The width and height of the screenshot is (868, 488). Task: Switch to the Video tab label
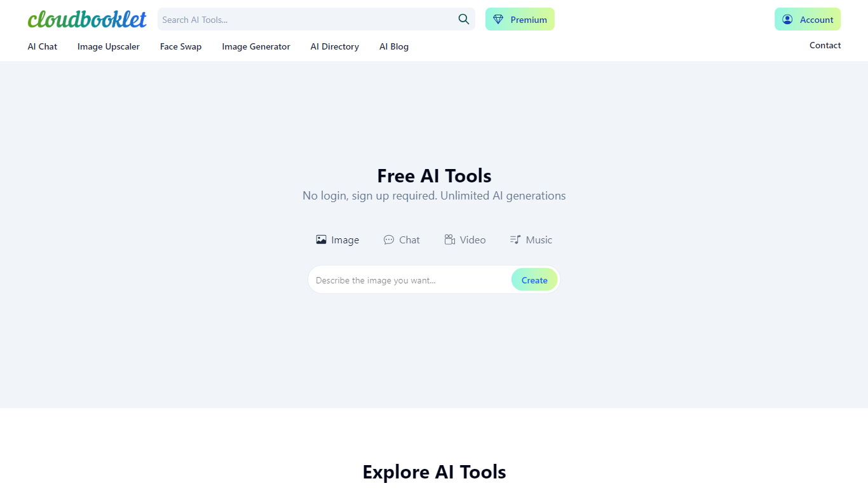pyautogui.click(x=473, y=240)
